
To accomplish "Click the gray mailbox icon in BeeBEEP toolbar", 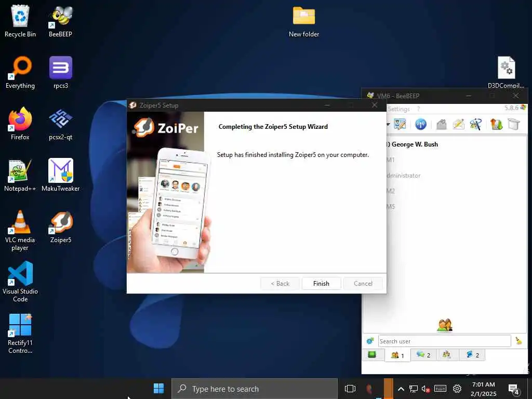I will click(x=442, y=124).
